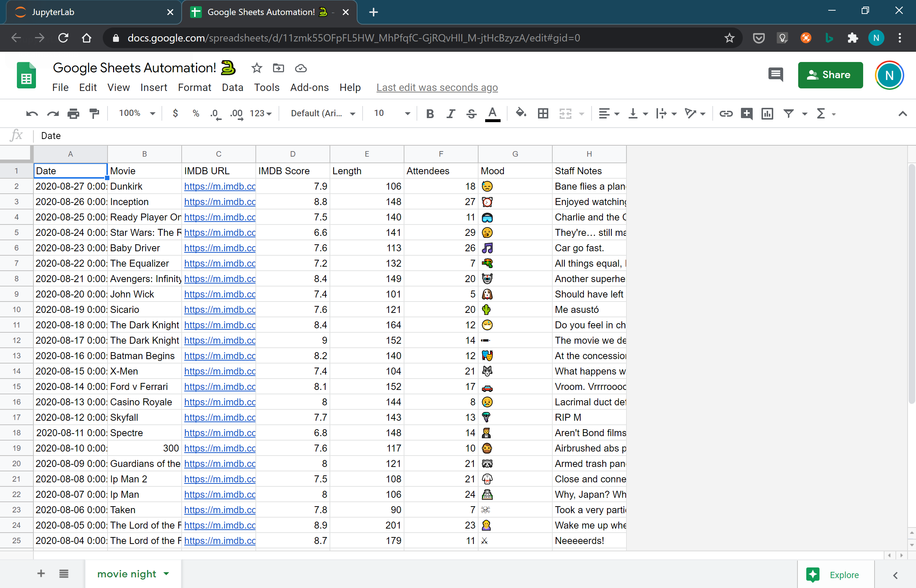Viewport: 916px width, 588px height.
Task: Open the Default (Arial) font dropdown
Action: point(323,113)
